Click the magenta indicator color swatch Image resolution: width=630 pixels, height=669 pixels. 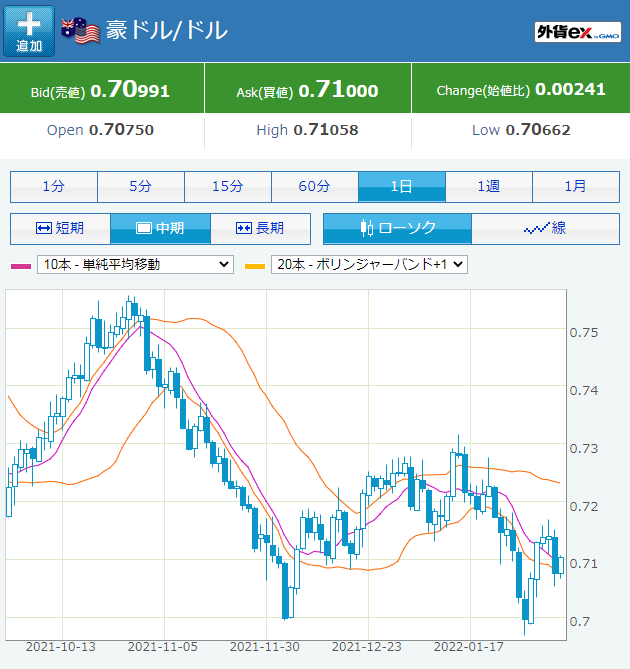tap(21, 266)
